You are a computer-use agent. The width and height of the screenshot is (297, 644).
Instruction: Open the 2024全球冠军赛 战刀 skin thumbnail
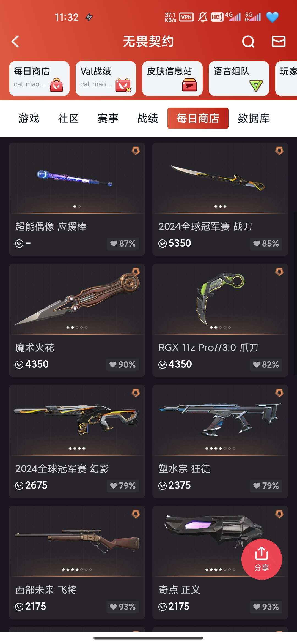pos(220,178)
